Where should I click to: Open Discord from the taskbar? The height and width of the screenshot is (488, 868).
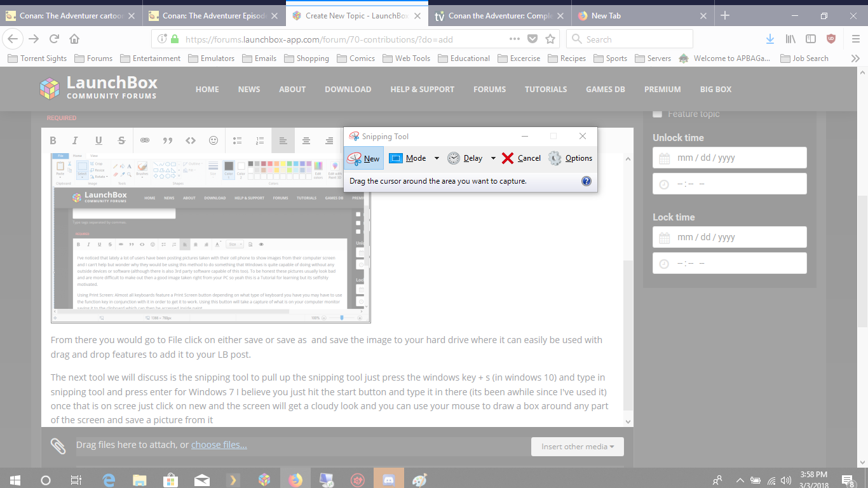pos(389,480)
